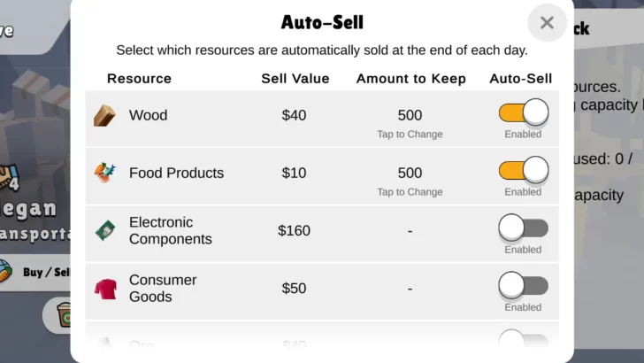Click the Electronic Components $160 sell value
This screenshot has width=644, height=363.
pos(295,231)
